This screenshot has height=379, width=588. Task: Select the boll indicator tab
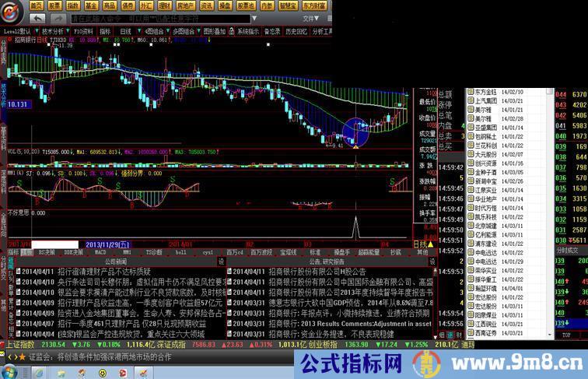point(180,252)
